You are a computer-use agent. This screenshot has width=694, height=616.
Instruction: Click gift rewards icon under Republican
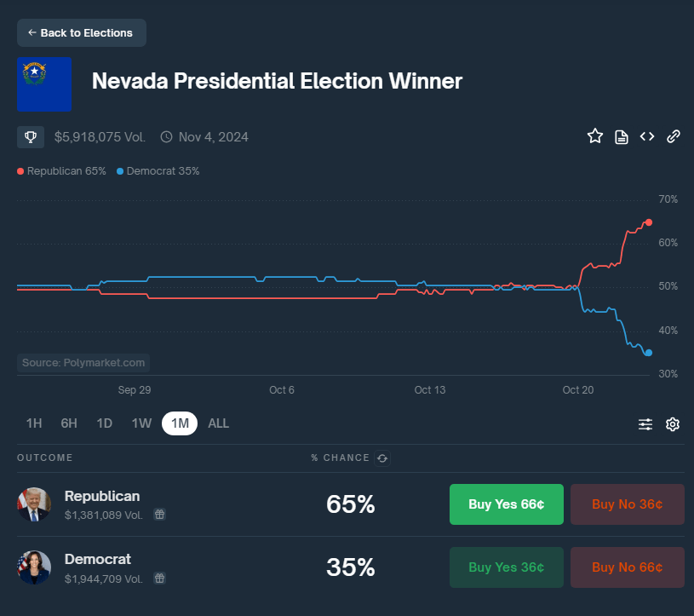pyautogui.click(x=159, y=515)
